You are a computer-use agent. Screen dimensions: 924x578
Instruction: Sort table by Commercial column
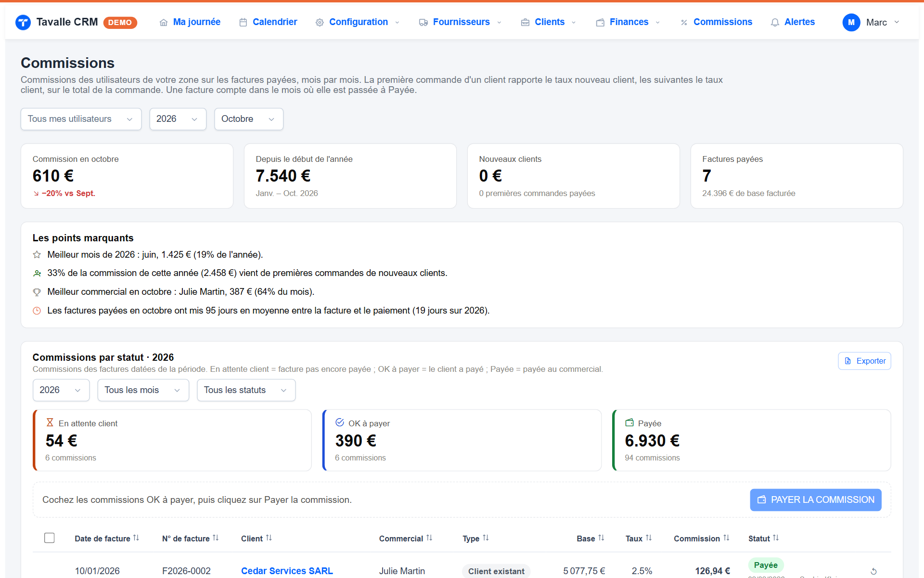[406, 539]
